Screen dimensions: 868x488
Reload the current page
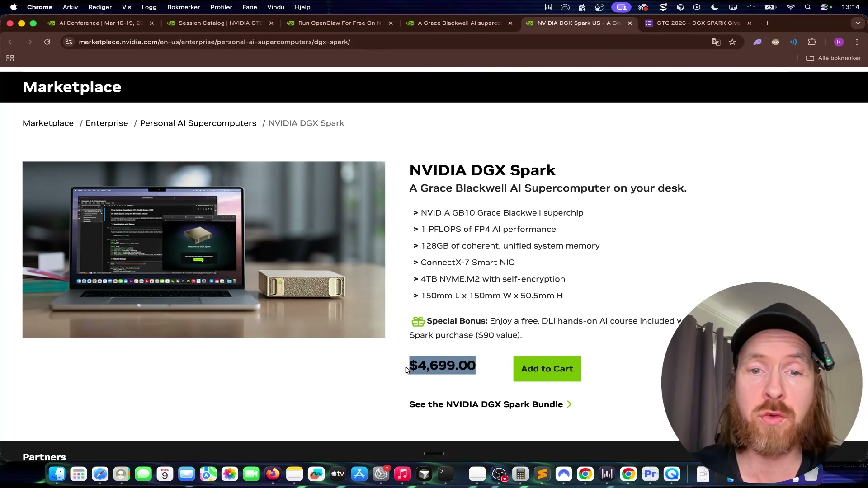coord(47,42)
